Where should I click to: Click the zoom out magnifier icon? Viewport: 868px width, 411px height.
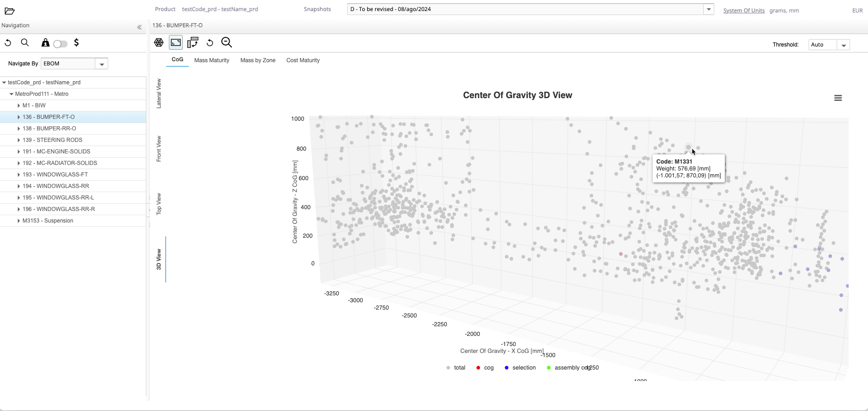[226, 42]
